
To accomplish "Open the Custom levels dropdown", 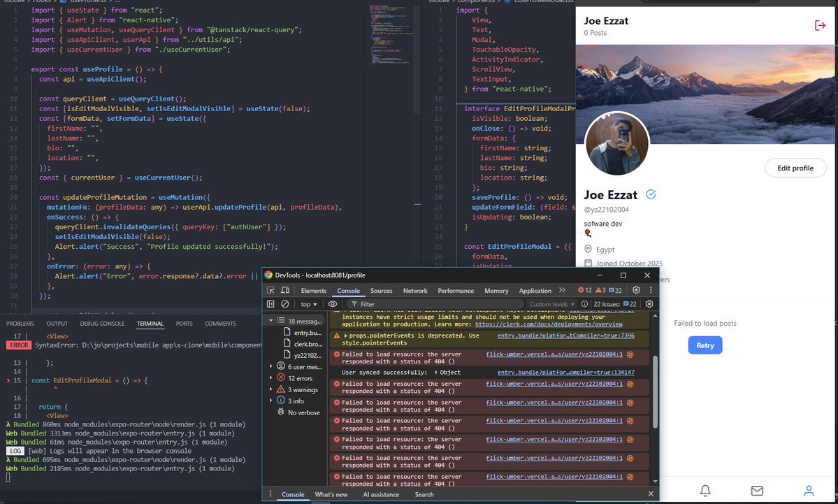I will 552,304.
